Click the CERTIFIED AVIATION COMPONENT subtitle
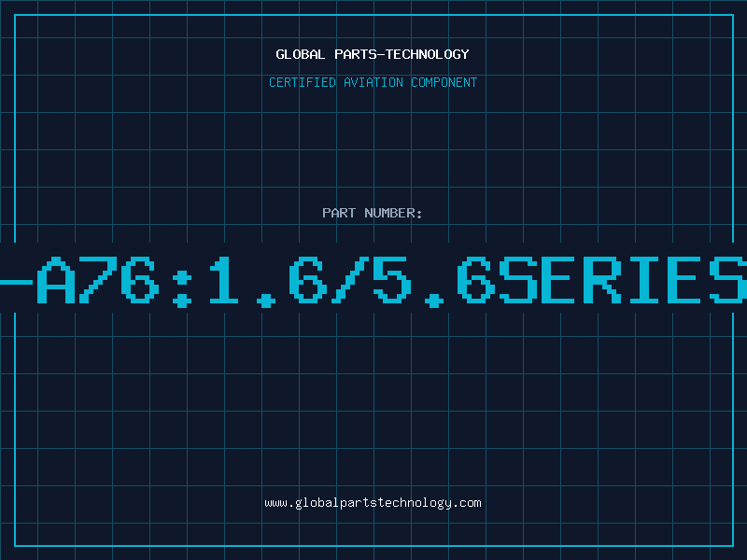 [x=373, y=82]
